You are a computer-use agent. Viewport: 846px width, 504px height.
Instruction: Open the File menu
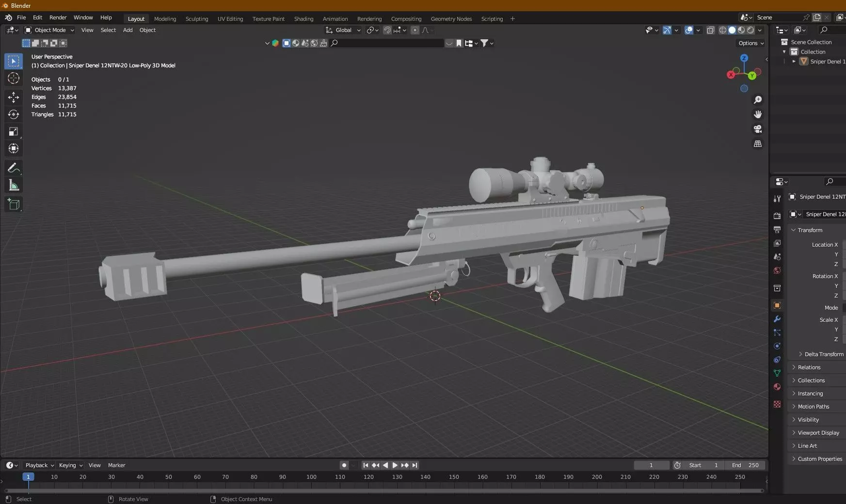pos(21,17)
